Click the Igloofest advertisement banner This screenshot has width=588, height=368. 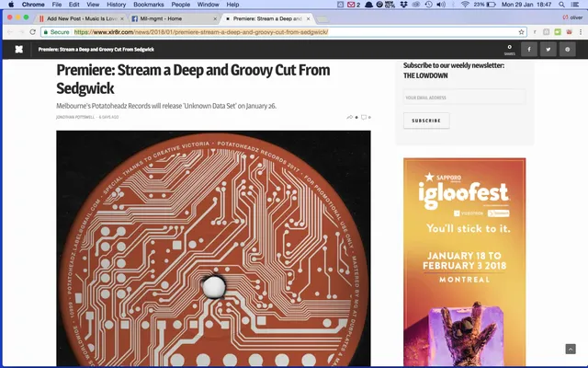click(464, 261)
